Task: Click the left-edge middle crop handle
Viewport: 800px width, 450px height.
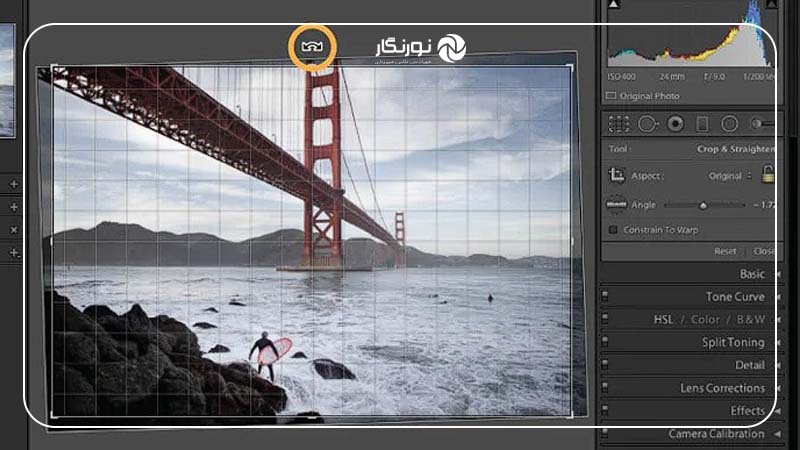Action: tap(51, 241)
